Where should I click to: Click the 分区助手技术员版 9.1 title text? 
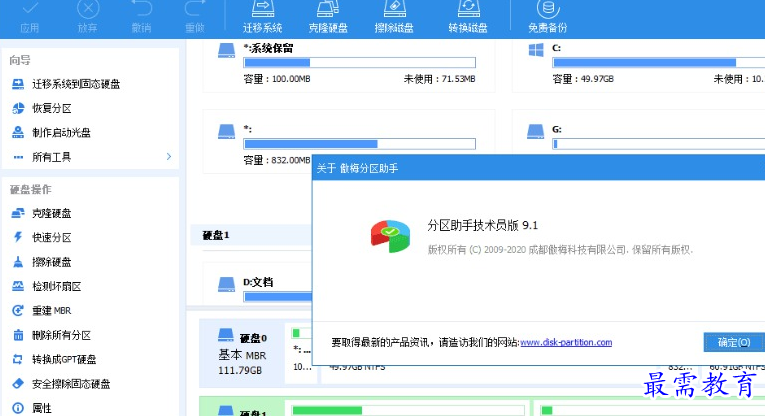[483, 225]
